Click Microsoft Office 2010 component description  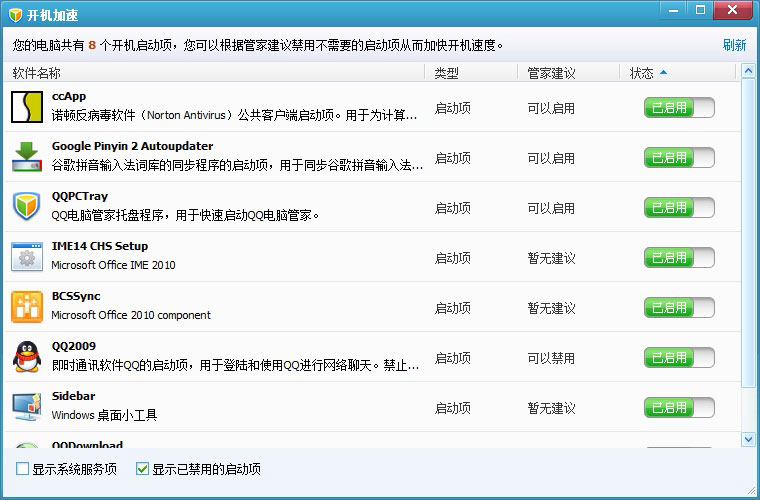[x=131, y=315]
